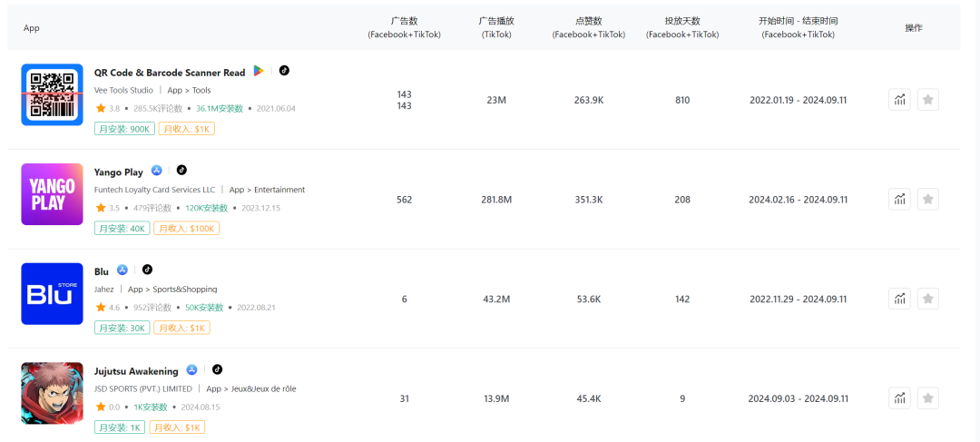Click the 4.6 star rating for Blu
Viewport: 980px width, 442px height.
(107, 308)
